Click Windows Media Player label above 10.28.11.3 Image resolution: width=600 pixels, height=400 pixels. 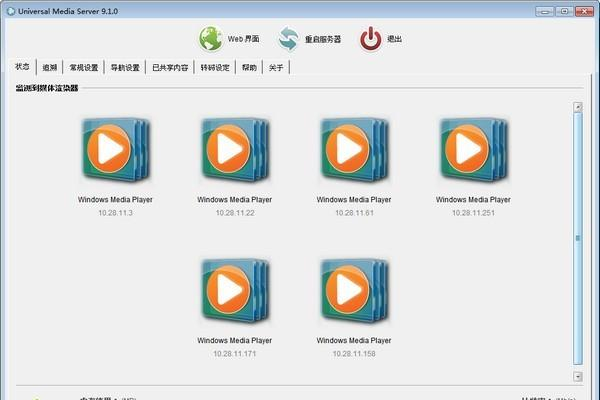point(115,199)
